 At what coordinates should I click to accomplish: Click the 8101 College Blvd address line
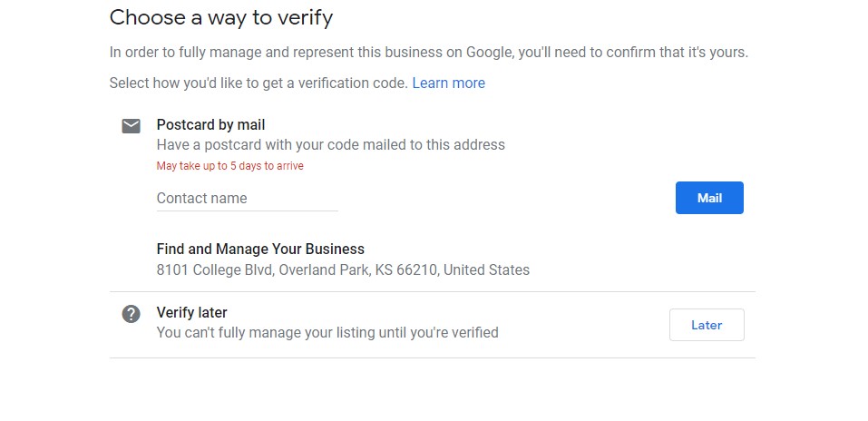click(343, 269)
